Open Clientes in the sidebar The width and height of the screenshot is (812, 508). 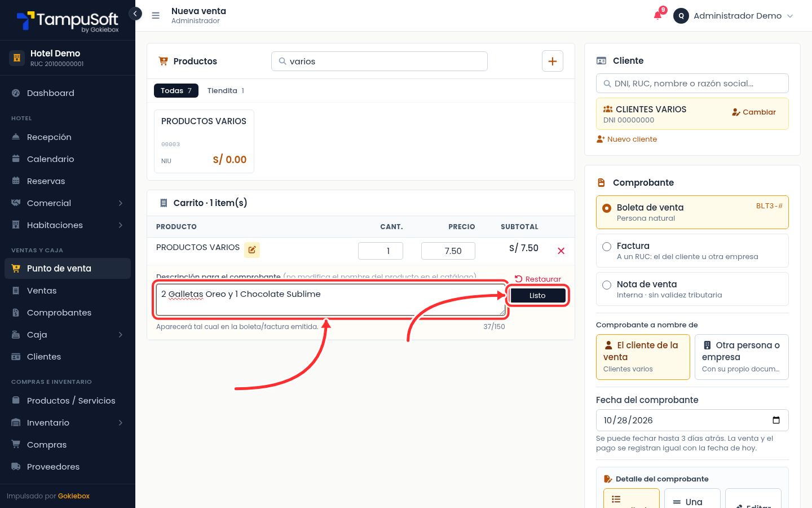(68, 357)
